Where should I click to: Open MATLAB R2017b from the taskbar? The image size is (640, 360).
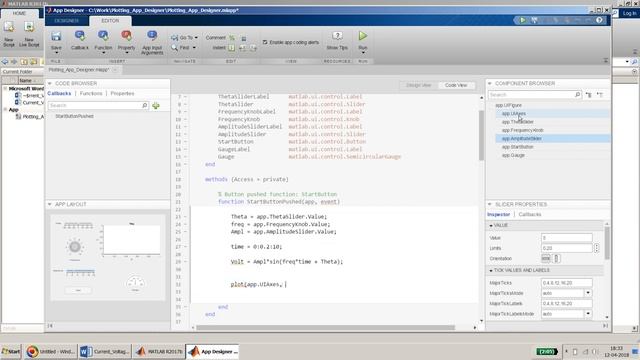(x=159, y=351)
